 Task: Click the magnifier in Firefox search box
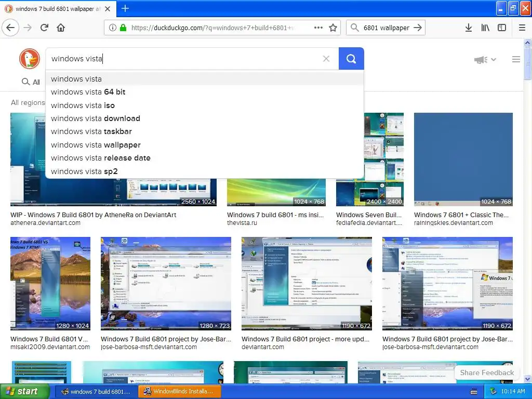354,28
